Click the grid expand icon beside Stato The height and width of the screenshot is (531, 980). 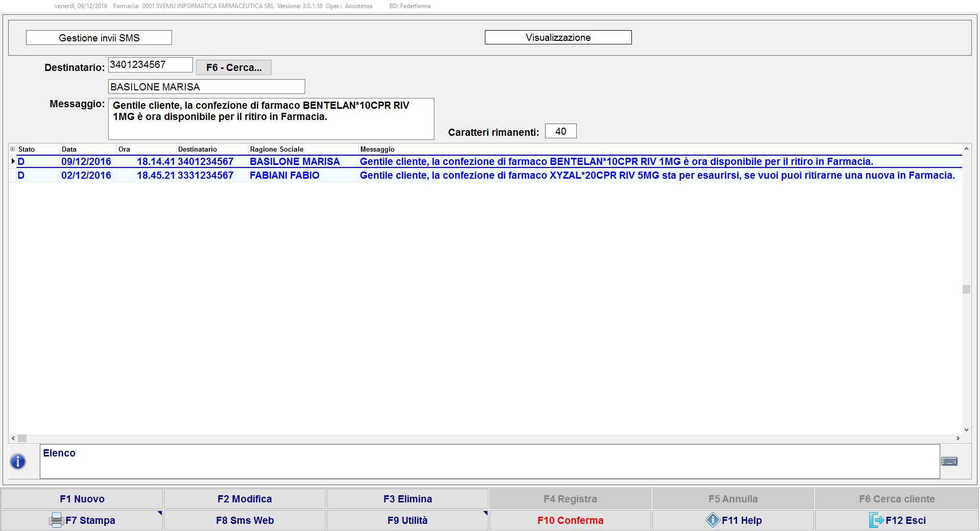(13, 149)
